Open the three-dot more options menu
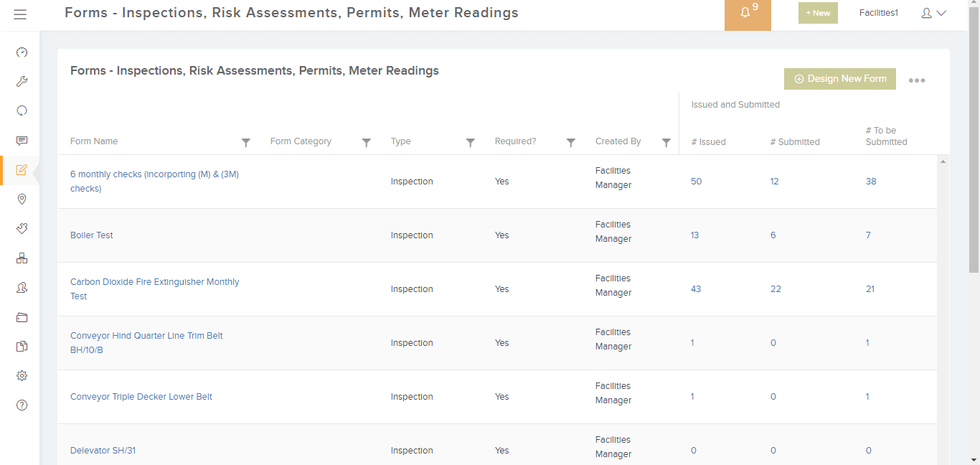Screen dimensions: 980x465 pyautogui.click(x=917, y=80)
